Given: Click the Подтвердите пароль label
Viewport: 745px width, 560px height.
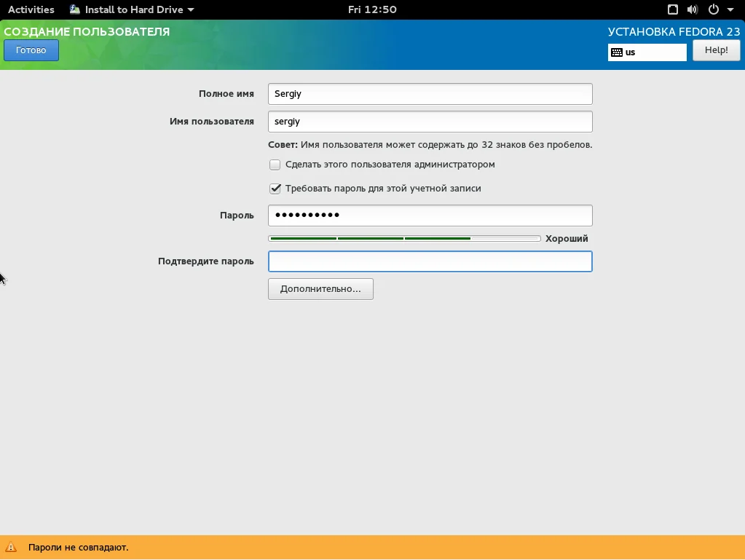Looking at the screenshot, I should coord(205,261).
